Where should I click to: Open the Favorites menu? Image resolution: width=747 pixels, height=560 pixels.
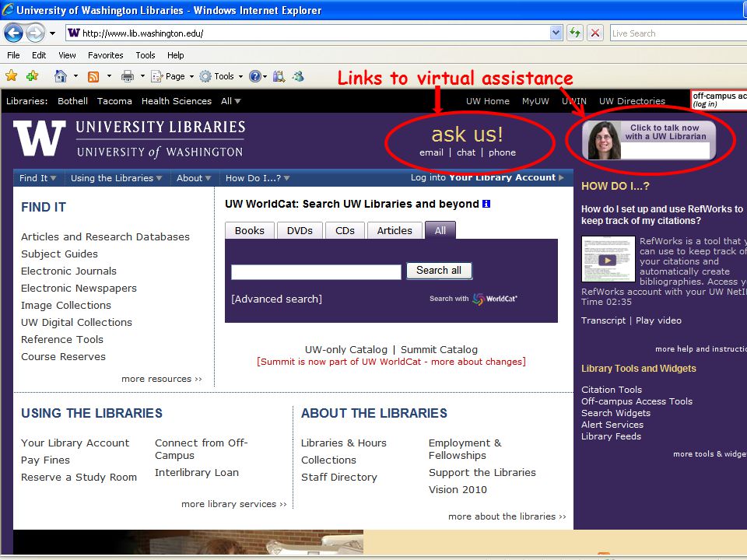(105, 55)
